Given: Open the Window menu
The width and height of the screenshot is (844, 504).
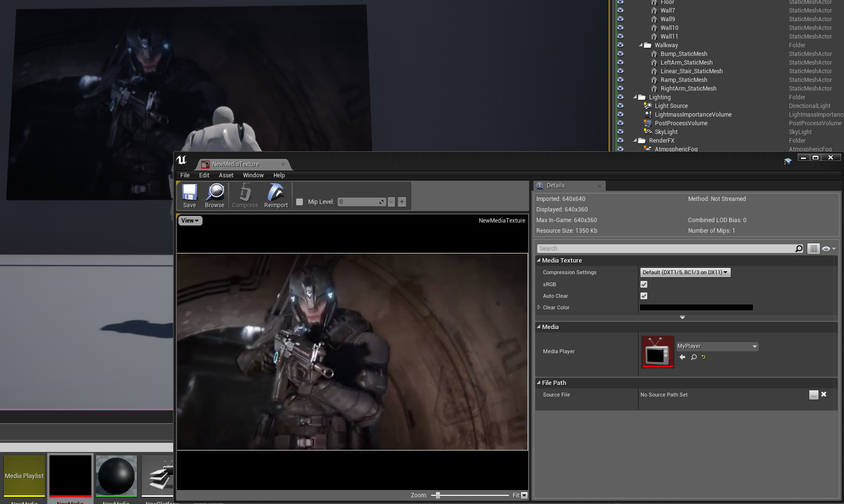Looking at the screenshot, I should pos(253,175).
